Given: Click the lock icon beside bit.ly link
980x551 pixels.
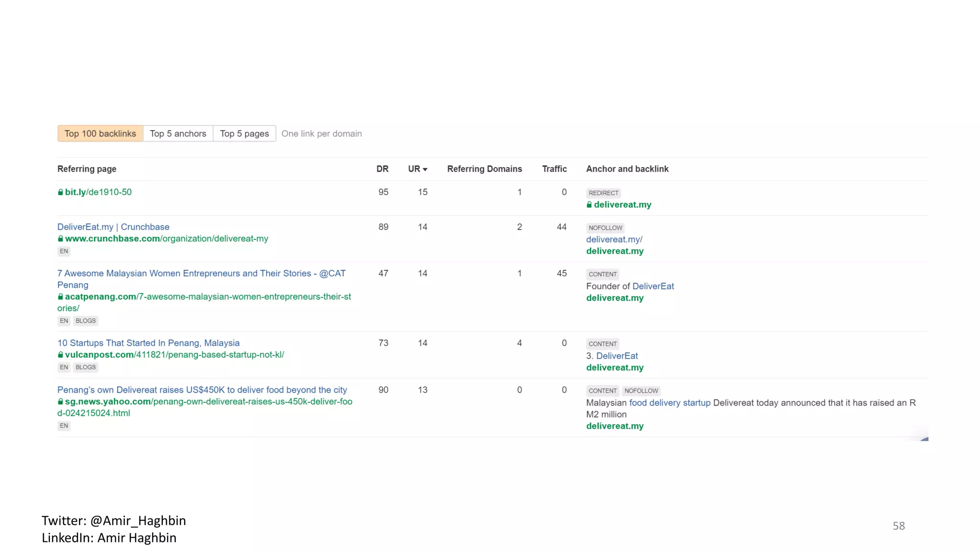Looking at the screenshot, I should click(x=60, y=192).
